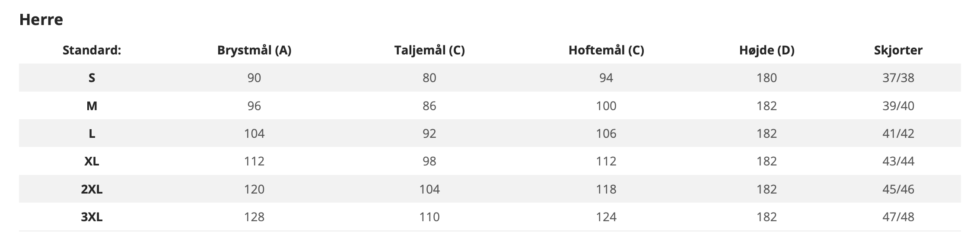Select hip measurement 124 cell

tap(606, 217)
